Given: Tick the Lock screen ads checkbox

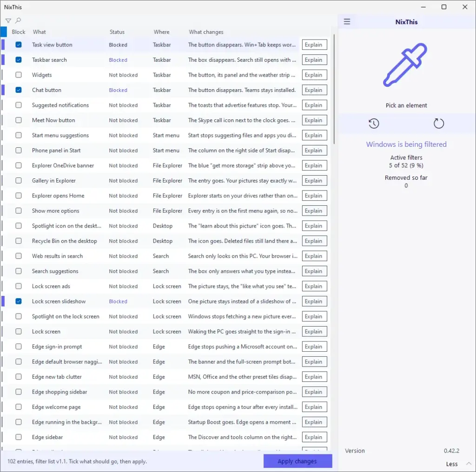Looking at the screenshot, I should coord(19,286).
